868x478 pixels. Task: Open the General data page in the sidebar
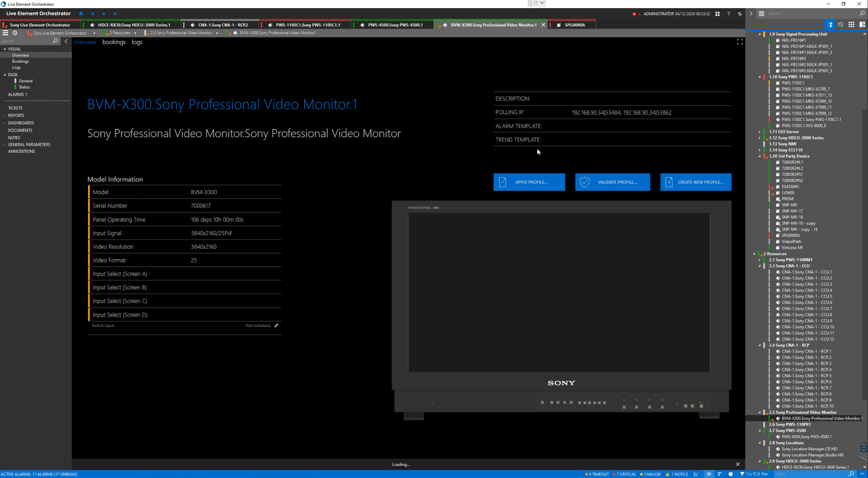26,81
